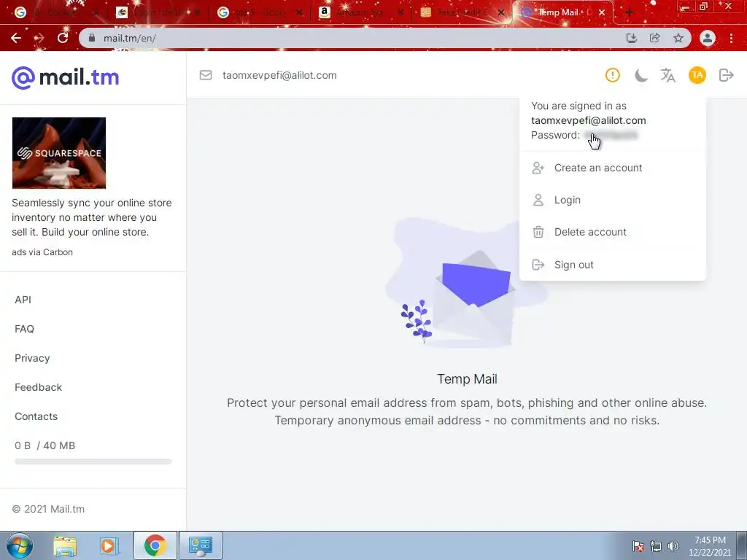Screen dimensions: 747x560
Task: Select Create an account from the menu
Action: pos(612,168)
